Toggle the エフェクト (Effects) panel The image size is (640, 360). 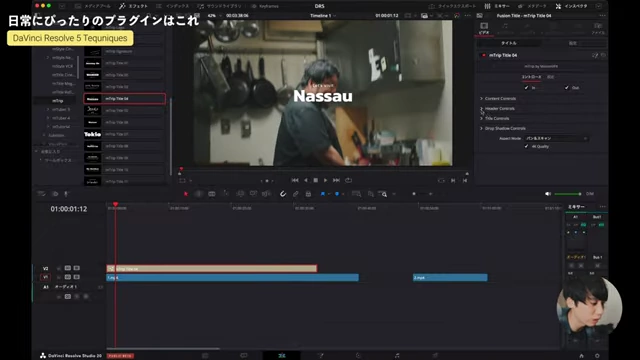133,6
